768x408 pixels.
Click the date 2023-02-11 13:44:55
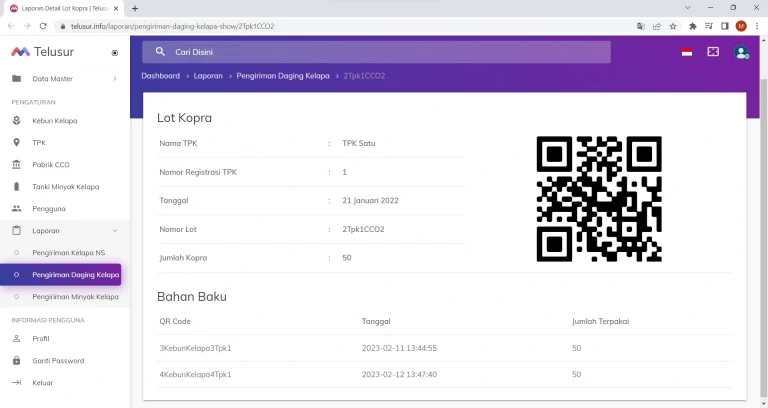click(399, 348)
